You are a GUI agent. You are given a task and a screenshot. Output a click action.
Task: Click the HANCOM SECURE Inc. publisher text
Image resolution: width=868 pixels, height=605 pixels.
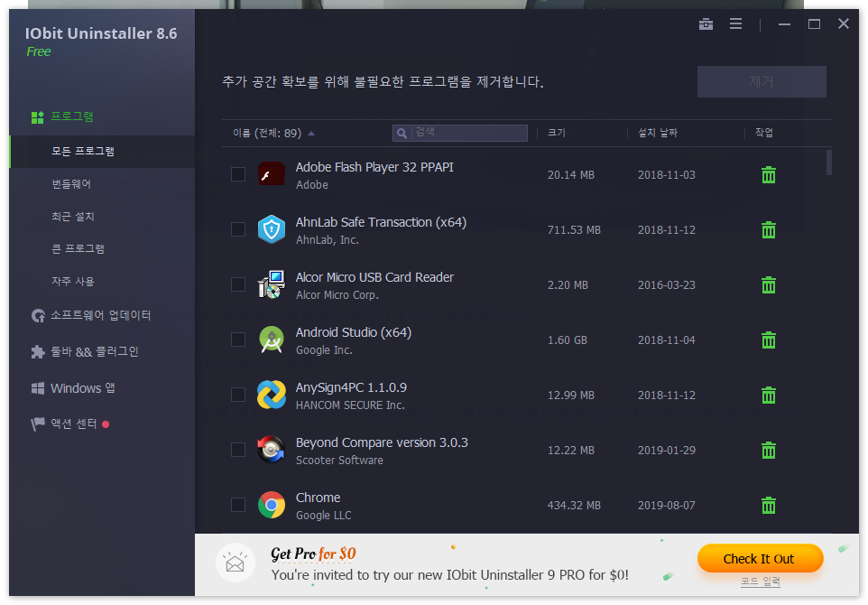point(350,405)
